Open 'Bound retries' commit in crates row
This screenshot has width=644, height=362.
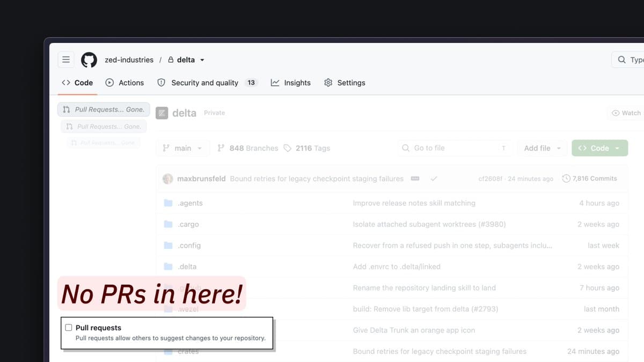click(x=440, y=351)
